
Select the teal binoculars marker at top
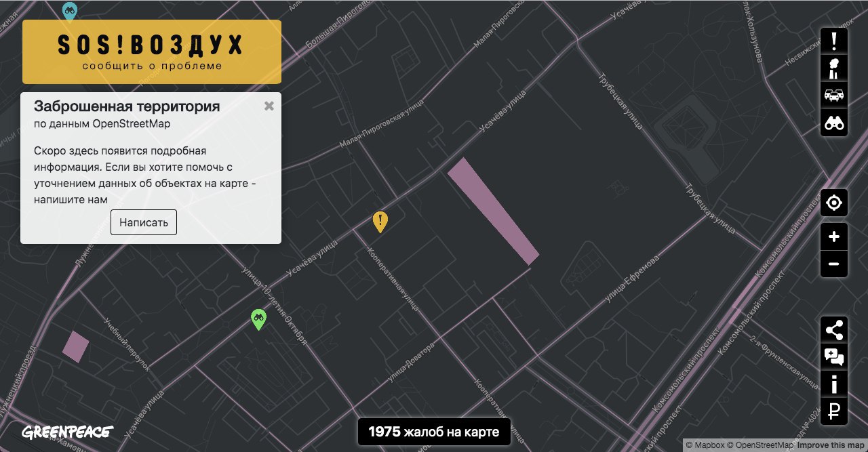point(69,10)
